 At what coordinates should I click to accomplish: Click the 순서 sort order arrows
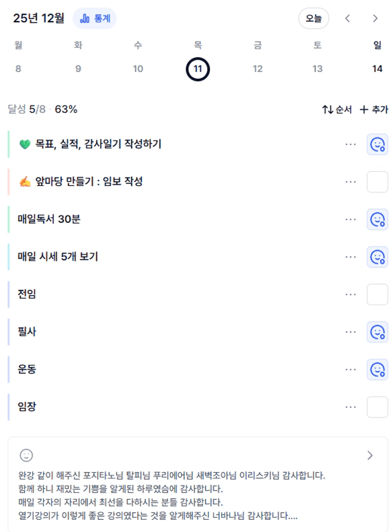pos(328,110)
